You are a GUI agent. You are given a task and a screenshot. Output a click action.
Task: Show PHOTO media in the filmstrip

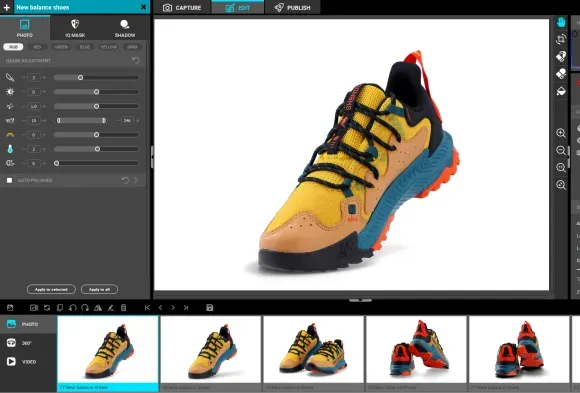(x=28, y=324)
